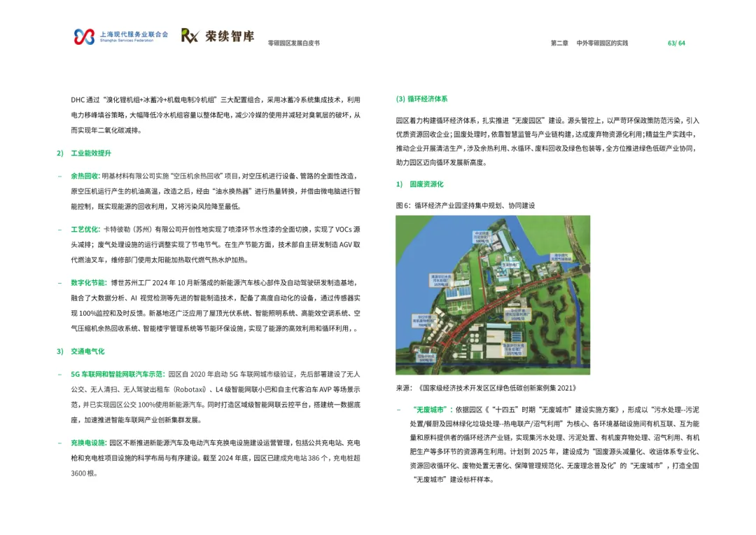Click the 荣续智库 Rx logo
Screen dimensions: 756x535
click(218, 36)
